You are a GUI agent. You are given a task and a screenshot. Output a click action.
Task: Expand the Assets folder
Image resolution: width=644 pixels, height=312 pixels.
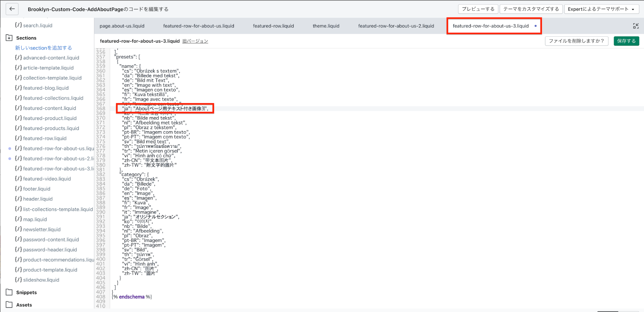(9, 305)
